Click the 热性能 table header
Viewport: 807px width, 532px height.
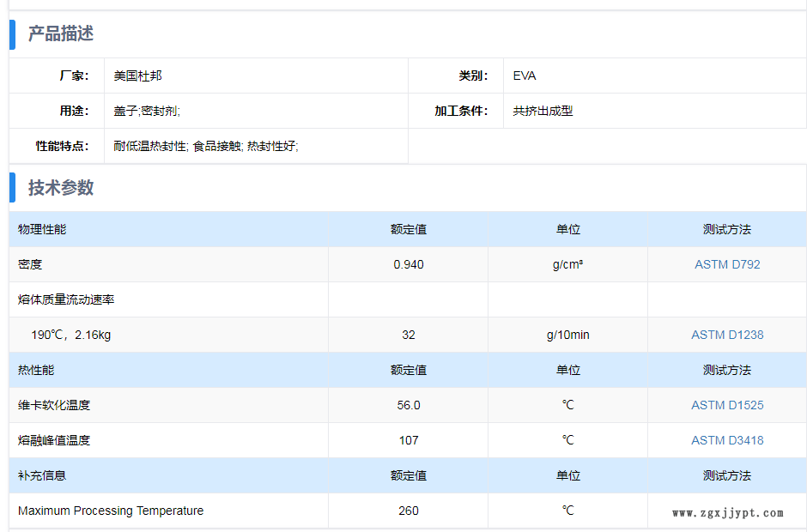point(36,370)
